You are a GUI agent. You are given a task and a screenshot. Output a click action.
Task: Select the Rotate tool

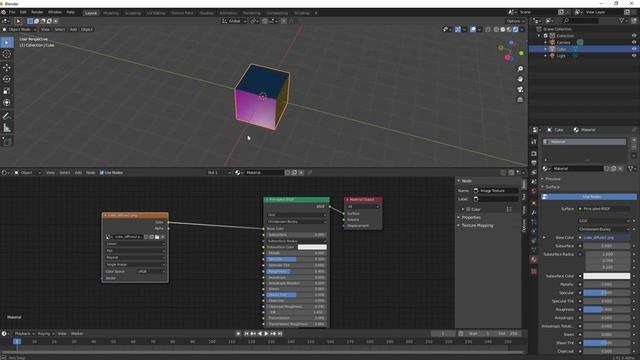(7, 79)
